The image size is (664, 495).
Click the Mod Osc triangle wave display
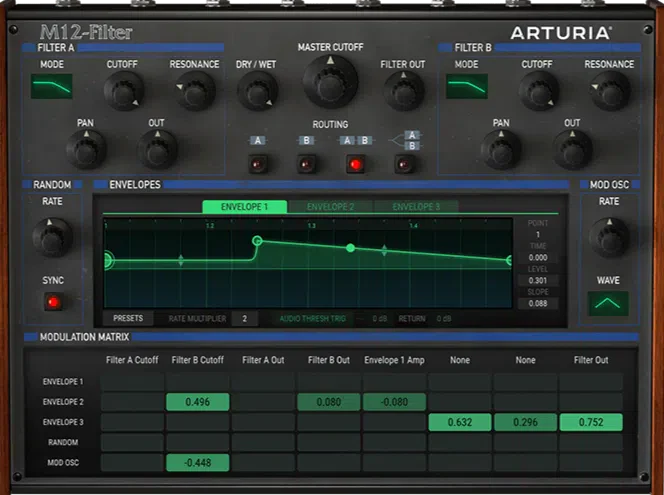[x=608, y=304]
